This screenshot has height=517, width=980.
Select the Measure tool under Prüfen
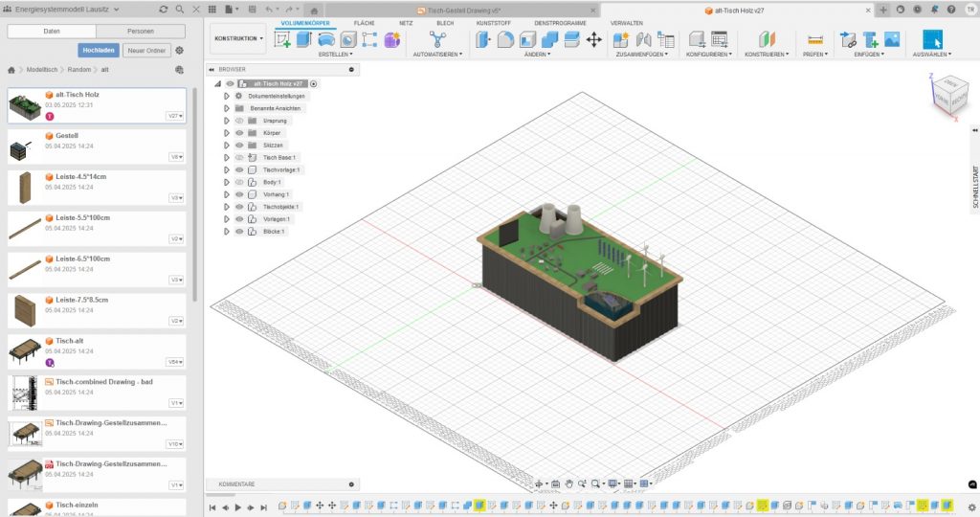pyautogui.click(x=815, y=39)
